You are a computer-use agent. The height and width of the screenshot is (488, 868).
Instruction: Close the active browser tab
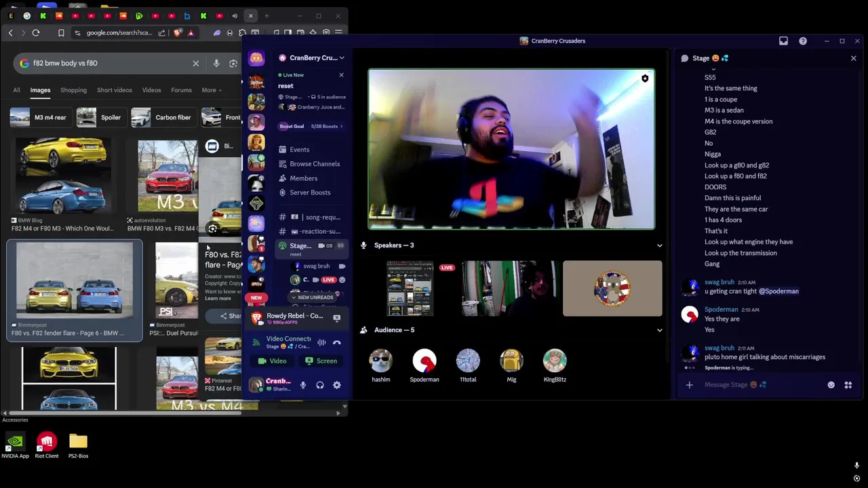tap(250, 16)
